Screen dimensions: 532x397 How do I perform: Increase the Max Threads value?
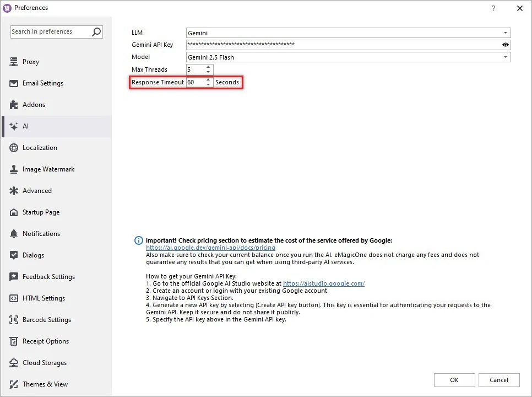208,67
